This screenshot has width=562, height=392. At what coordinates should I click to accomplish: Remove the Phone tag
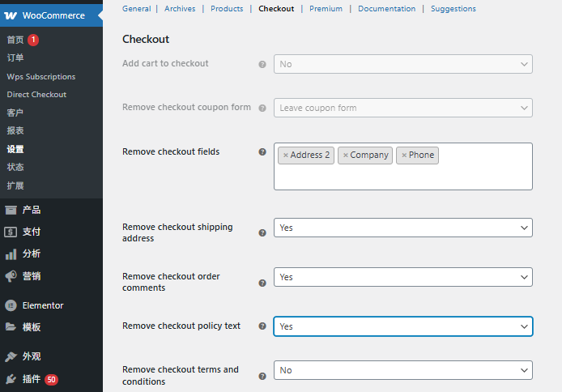click(403, 156)
